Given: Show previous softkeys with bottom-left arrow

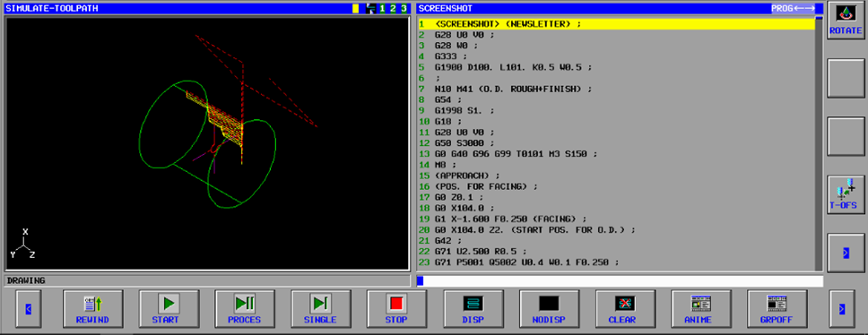Looking at the screenshot, I should (29, 309).
